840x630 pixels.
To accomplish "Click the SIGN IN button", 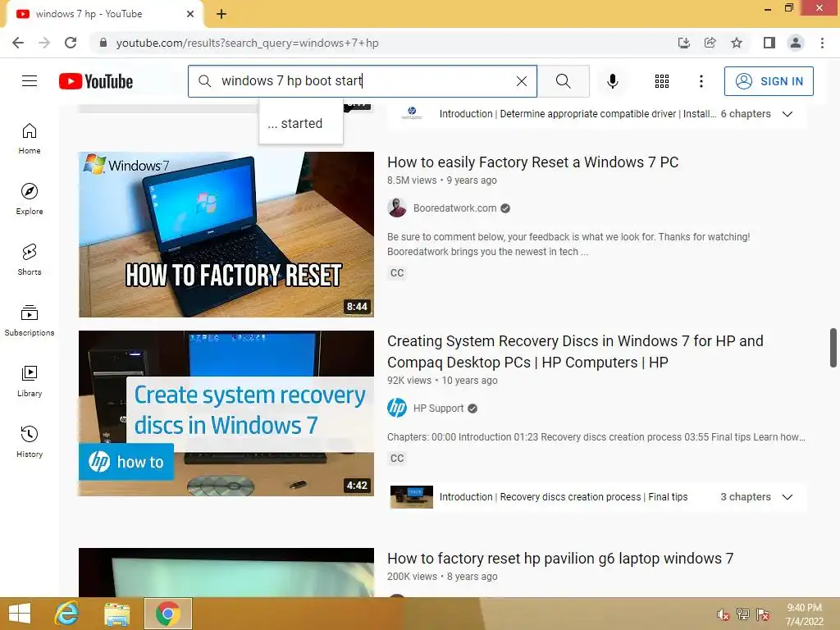I will coord(769,81).
